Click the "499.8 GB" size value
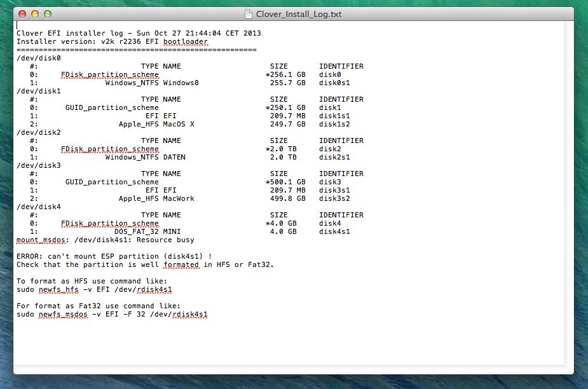The height and width of the screenshot is (389, 588). click(x=287, y=198)
